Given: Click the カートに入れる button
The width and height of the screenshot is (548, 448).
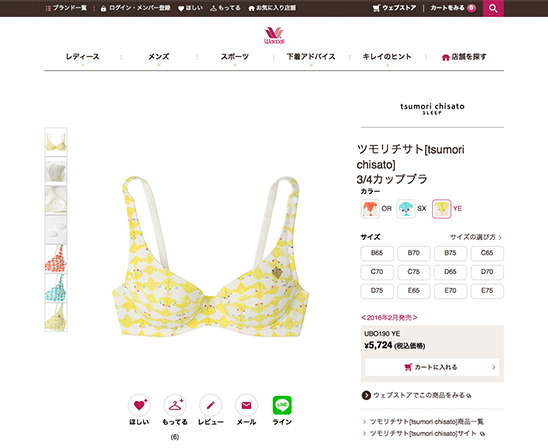Looking at the screenshot, I should pos(432,367).
